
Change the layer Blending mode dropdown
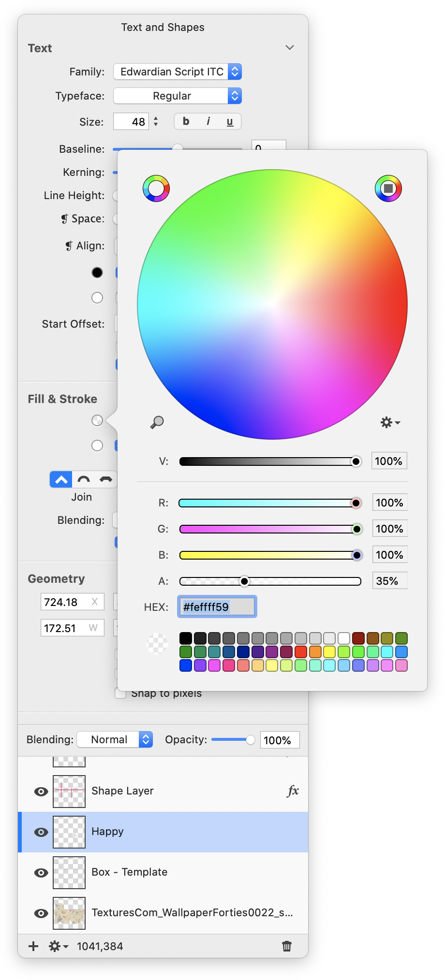click(115, 739)
